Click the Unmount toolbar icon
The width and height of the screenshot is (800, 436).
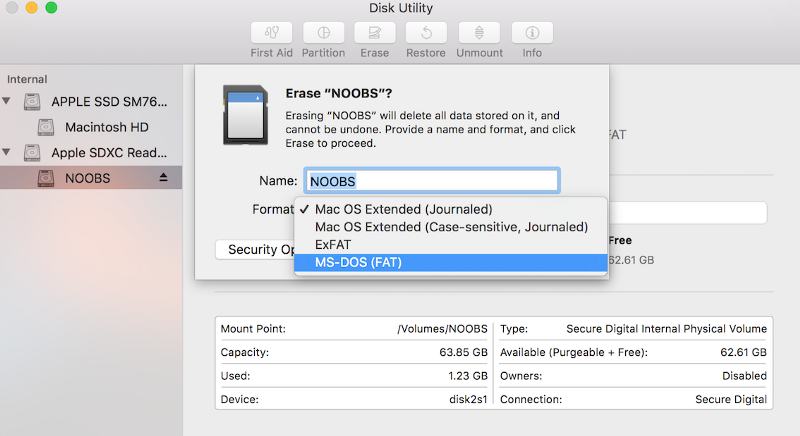479,33
